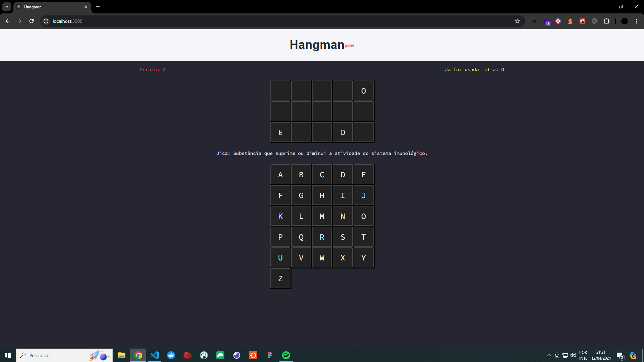Open the Extensions puzzle piece menu
This screenshot has width=644, height=362.
pyautogui.click(x=607, y=21)
